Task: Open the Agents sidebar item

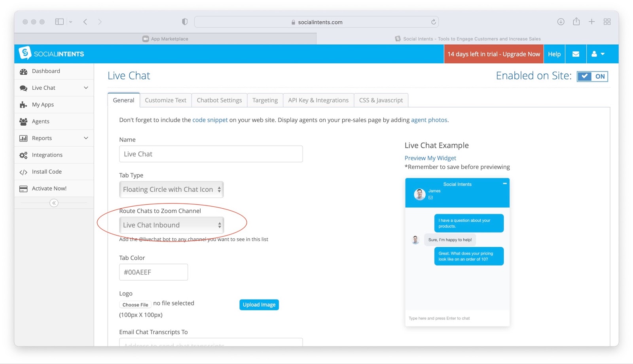Action: [54, 121]
